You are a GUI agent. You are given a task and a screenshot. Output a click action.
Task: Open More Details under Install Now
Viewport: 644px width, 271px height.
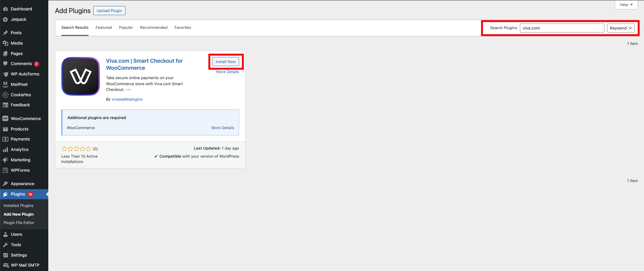pos(227,72)
